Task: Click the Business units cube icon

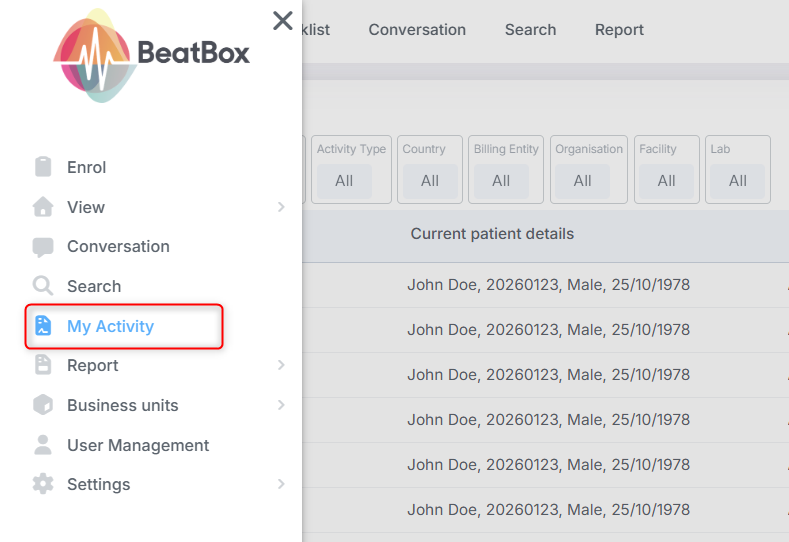Action: (43, 405)
